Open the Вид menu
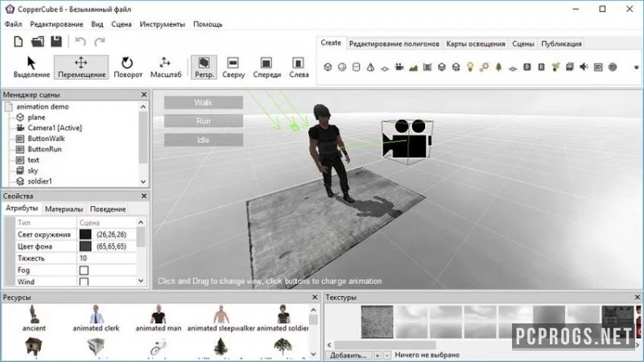644x362 pixels. (97, 24)
